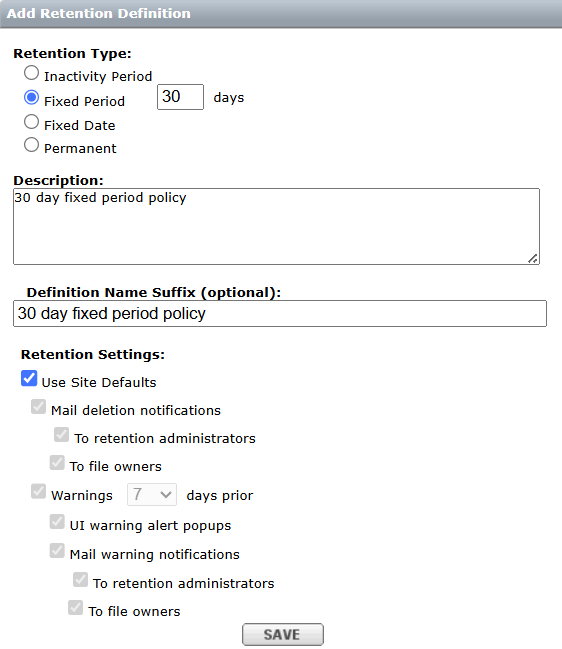Select the Inactivity Period radio button
The image size is (562, 649).
(x=31, y=73)
